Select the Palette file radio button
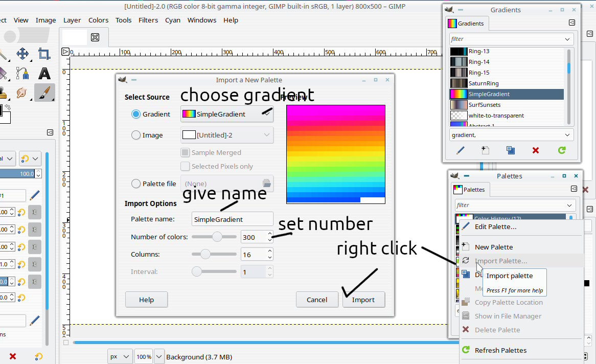The height and width of the screenshot is (364, 596). pyautogui.click(x=135, y=184)
